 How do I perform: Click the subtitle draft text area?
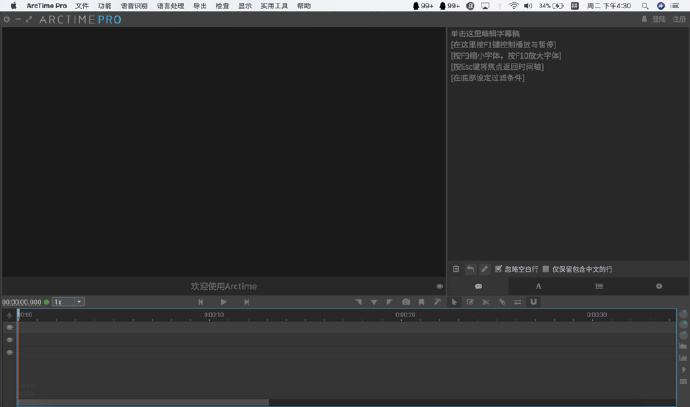(x=568, y=145)
